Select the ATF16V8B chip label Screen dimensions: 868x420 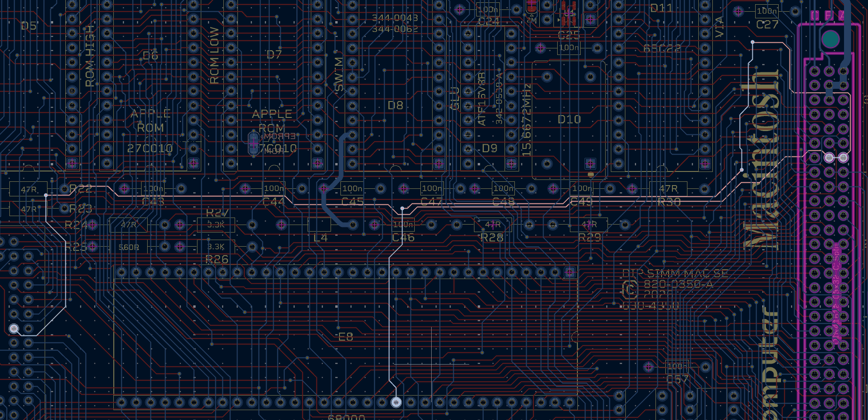coord(482,99)
